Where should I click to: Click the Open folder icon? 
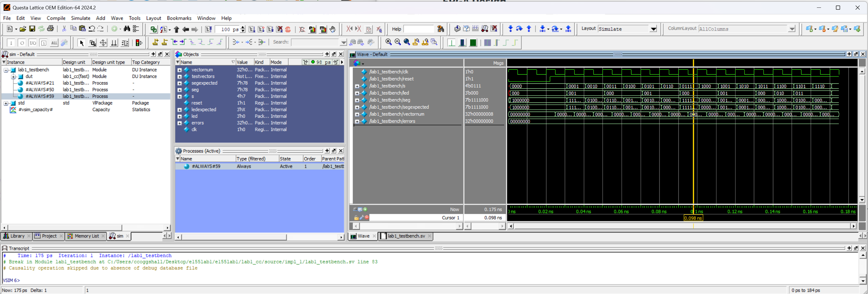coord(23,29)
